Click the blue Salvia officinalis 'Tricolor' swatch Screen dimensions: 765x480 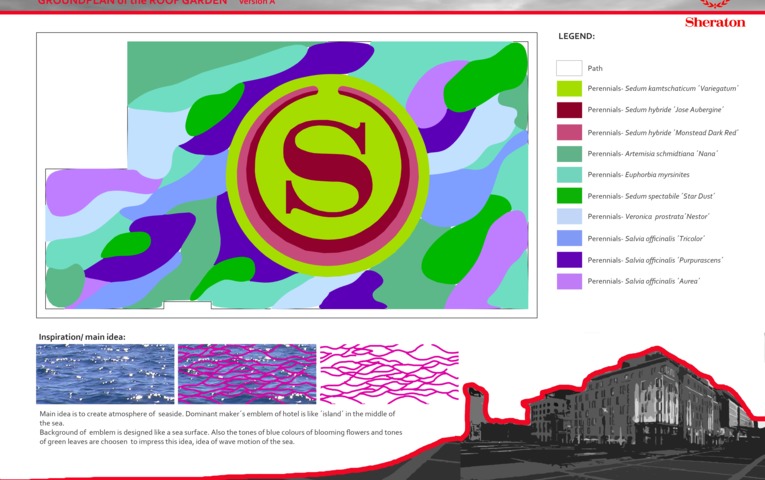569,238
